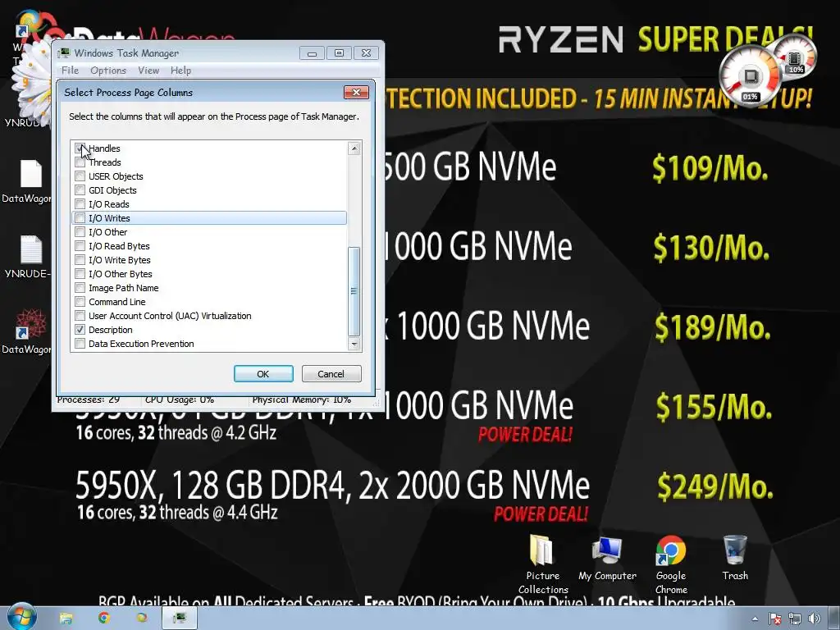Check the USER Objects column

click(80, 176)
